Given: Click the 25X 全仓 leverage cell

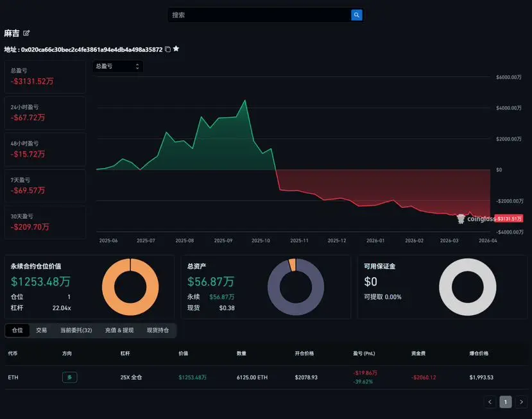Looking at the screenshot, I should (x=131, y=377).
